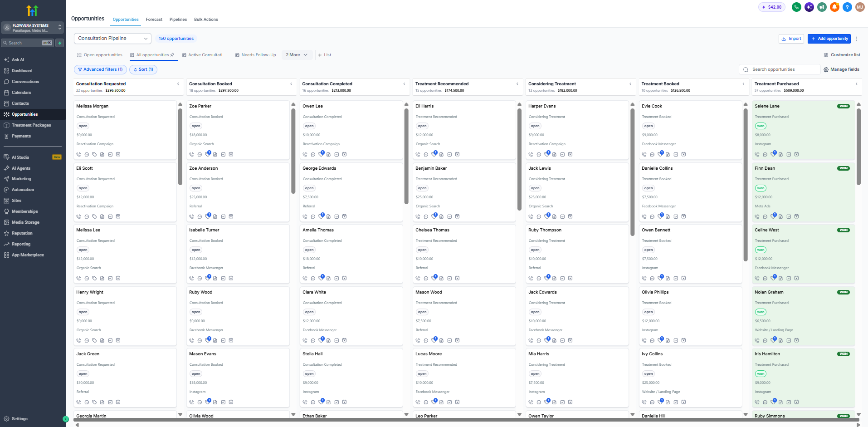The image size is (868, 427).
Task: Open the MJ user avatar menu
Action: [x=860, y=7]
